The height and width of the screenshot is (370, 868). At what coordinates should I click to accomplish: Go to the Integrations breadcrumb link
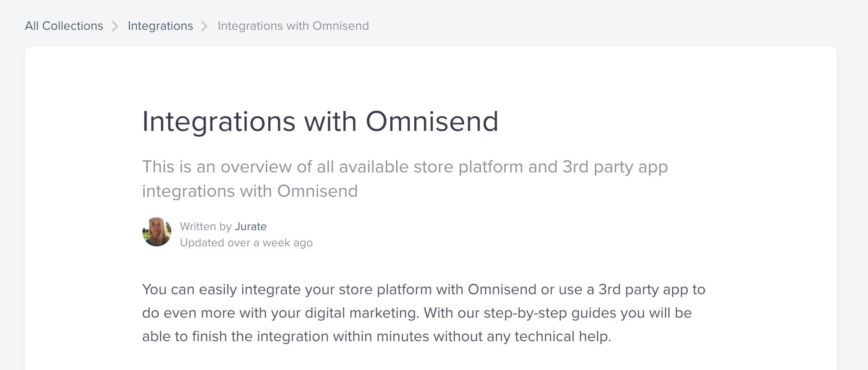(x=160, y=26)
